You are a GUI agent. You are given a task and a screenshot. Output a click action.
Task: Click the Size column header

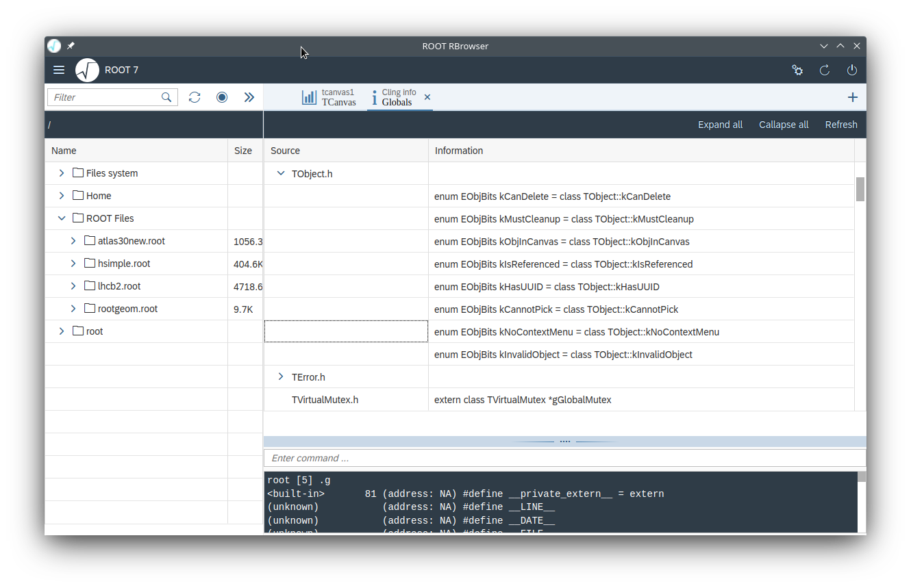(245, 151)
